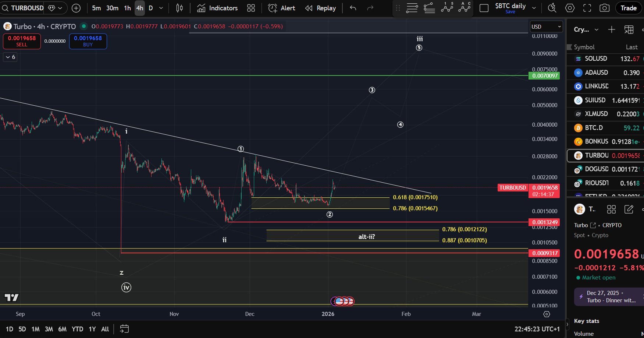This screenshot has height=338, width=644.
Task: Select the Elliott correction wave A-C tool
Action: coord(465,7)
